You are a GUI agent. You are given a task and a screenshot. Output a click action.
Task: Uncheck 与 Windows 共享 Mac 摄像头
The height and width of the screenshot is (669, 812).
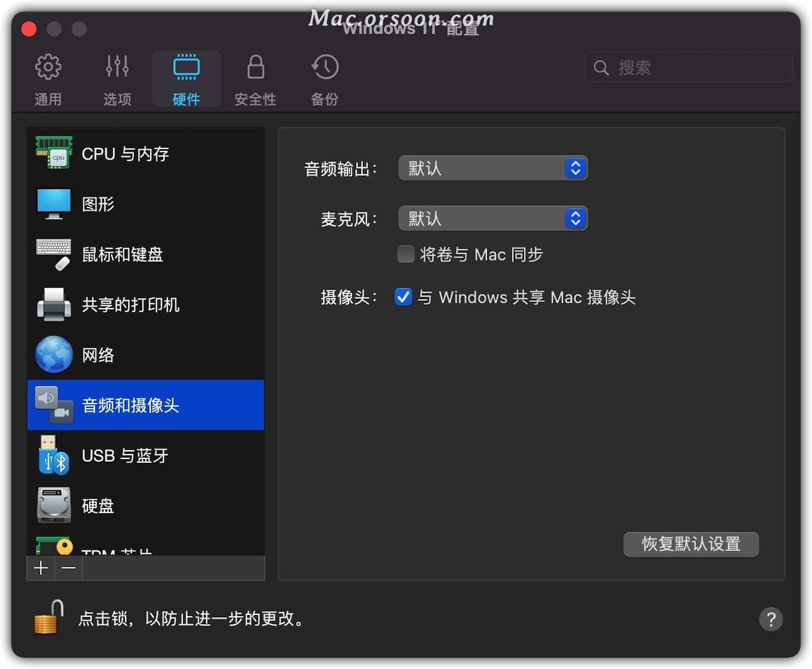pos(403,297)
